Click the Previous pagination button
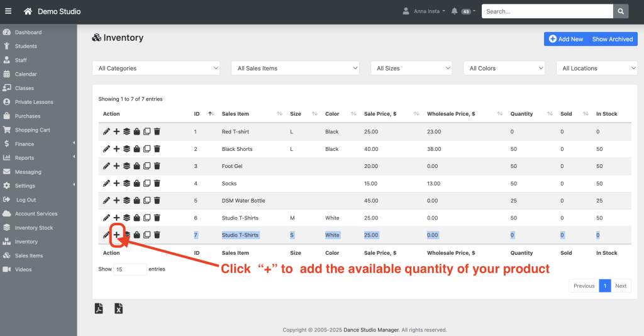The width and height of the screenshot is (644, 336). pos(584,286)
